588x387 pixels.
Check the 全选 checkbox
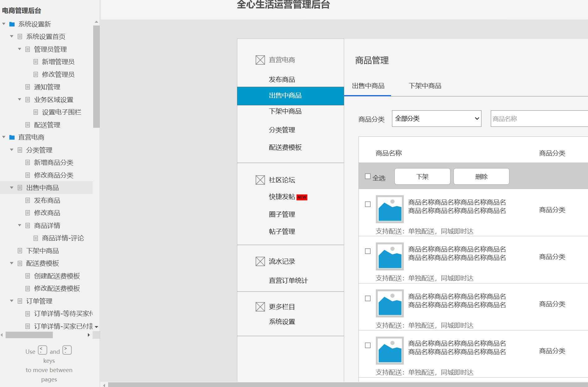[x=368, y=176]
